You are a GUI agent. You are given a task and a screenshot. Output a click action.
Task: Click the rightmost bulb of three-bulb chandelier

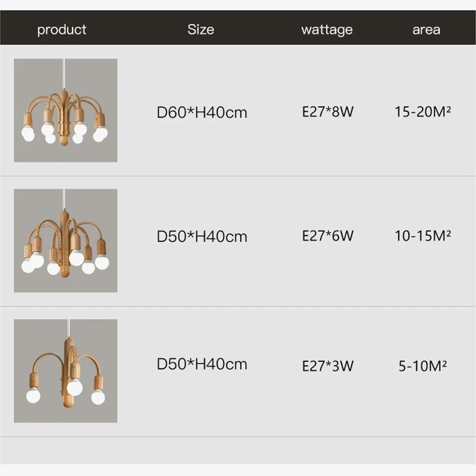click(98, 397)
